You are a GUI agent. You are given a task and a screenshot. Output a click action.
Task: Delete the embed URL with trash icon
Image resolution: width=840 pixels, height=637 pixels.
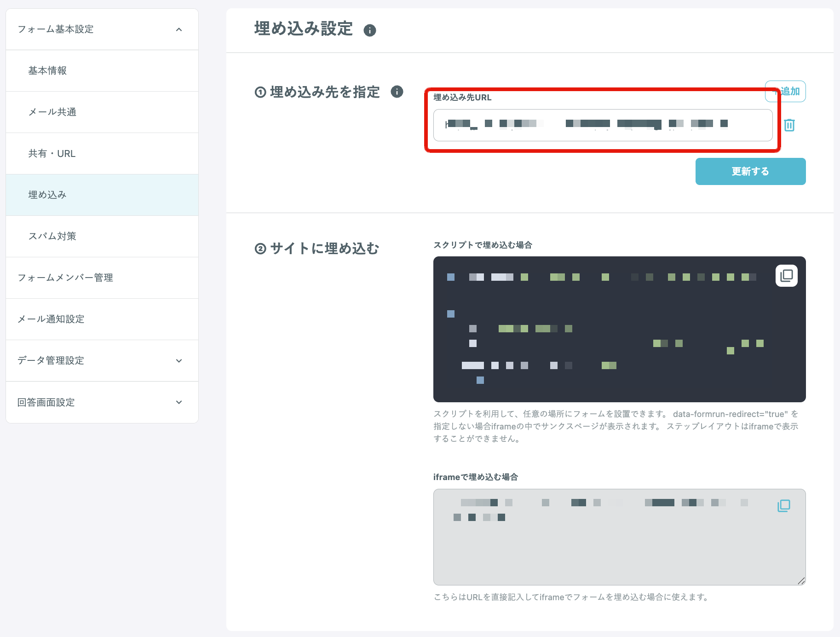point(789,125)
